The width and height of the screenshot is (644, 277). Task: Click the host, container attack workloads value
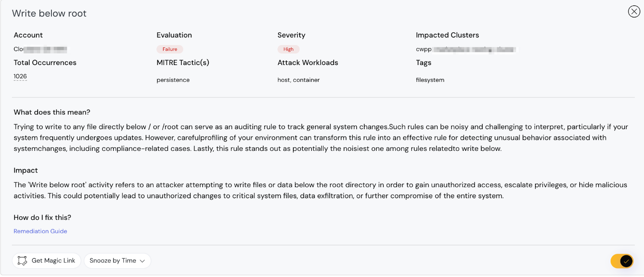pos(298,80)
